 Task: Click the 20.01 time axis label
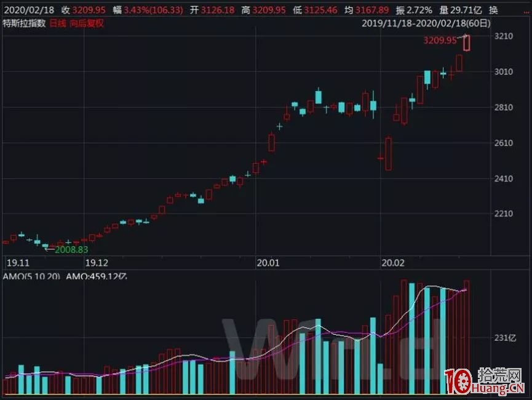[x=269, y=262]
